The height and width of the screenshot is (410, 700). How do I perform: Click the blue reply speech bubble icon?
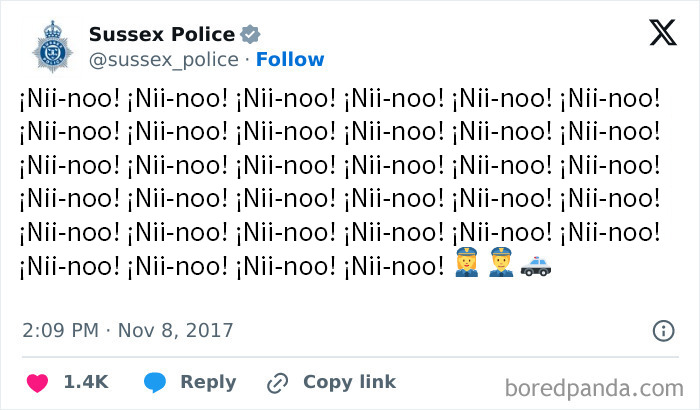[155, 382]
